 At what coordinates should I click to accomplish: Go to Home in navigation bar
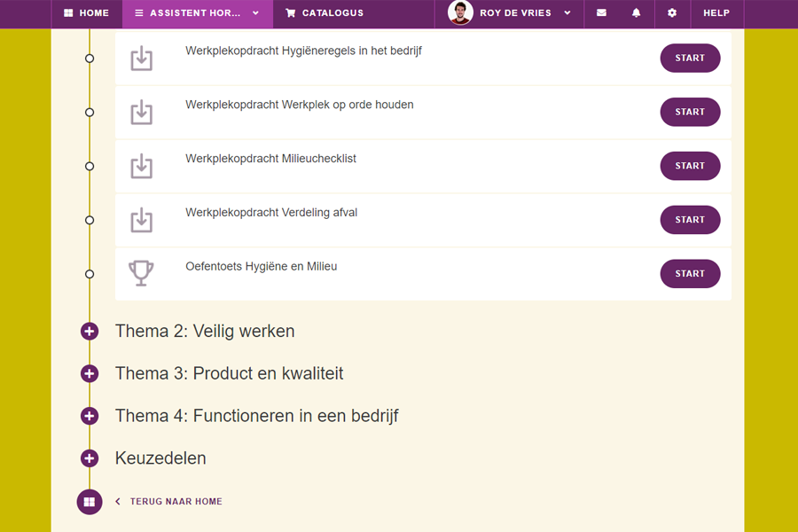tap(87, 12)
